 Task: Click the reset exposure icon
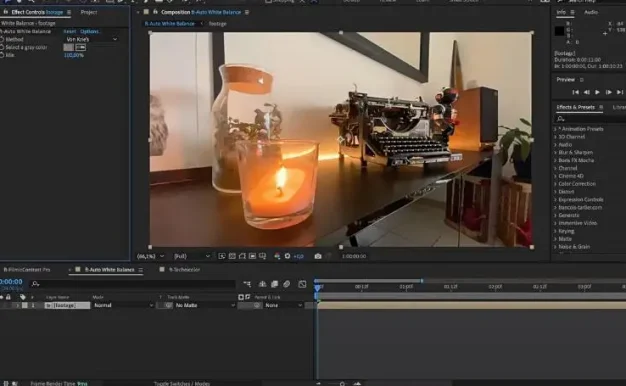coord(287,256)
